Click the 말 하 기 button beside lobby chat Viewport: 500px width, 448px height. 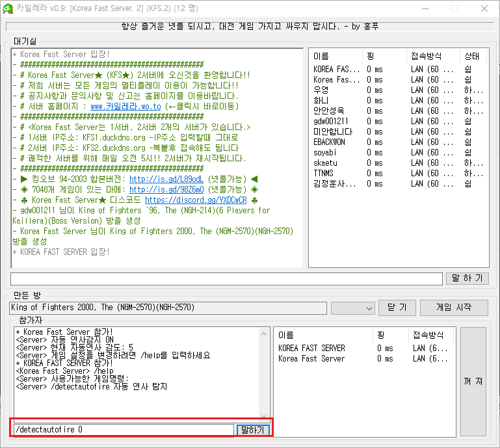[467, 278]
